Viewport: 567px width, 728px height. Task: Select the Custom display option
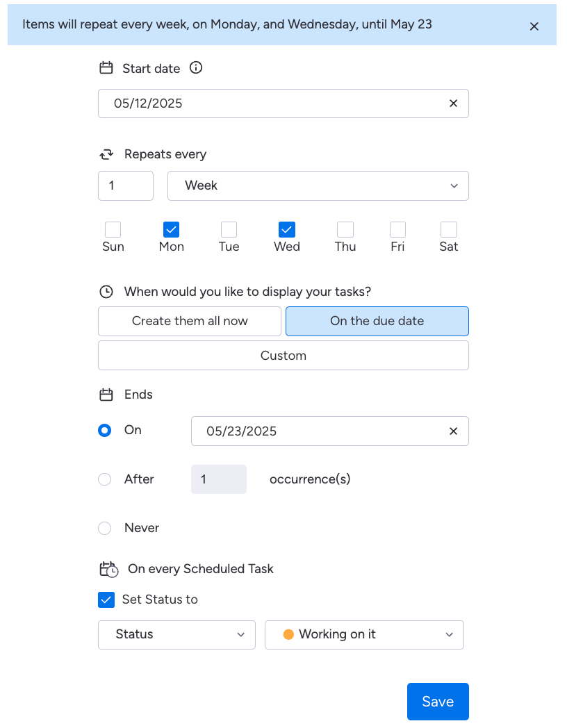pos(283,355)
